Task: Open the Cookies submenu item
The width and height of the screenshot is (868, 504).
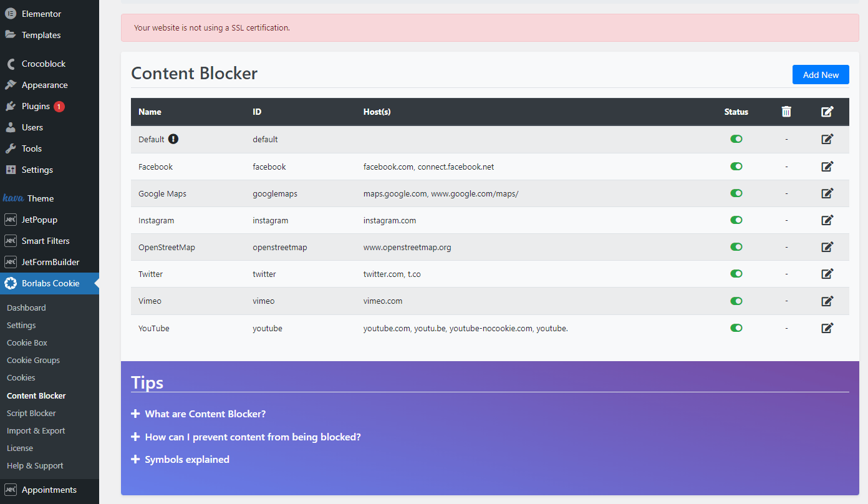Action: (x=21, y=377)
